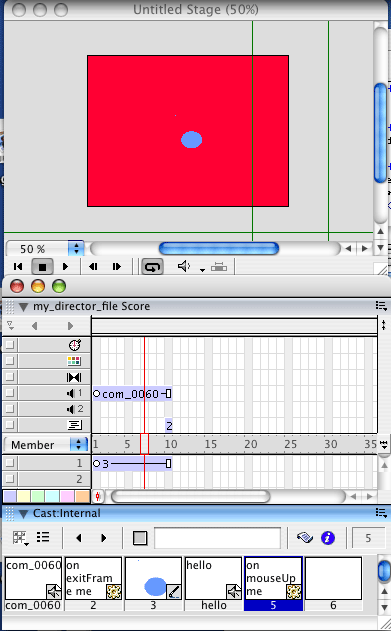Open the 50 % zoom dropdown
Image resolution: width=391 pixels, height=631 pixels.
(76, 248)
